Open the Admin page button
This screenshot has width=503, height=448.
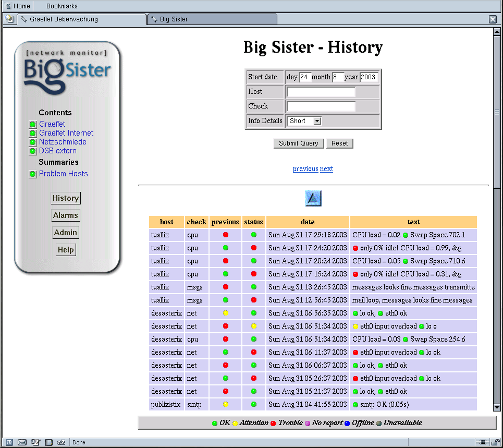tap(66, 233)
